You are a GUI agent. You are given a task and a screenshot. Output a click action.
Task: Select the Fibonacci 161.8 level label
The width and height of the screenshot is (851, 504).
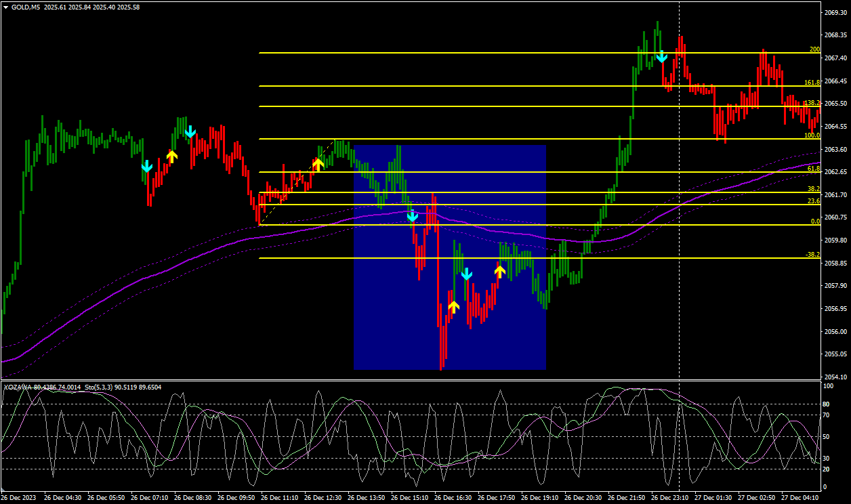pyautogui.click(x=812, y=83)
